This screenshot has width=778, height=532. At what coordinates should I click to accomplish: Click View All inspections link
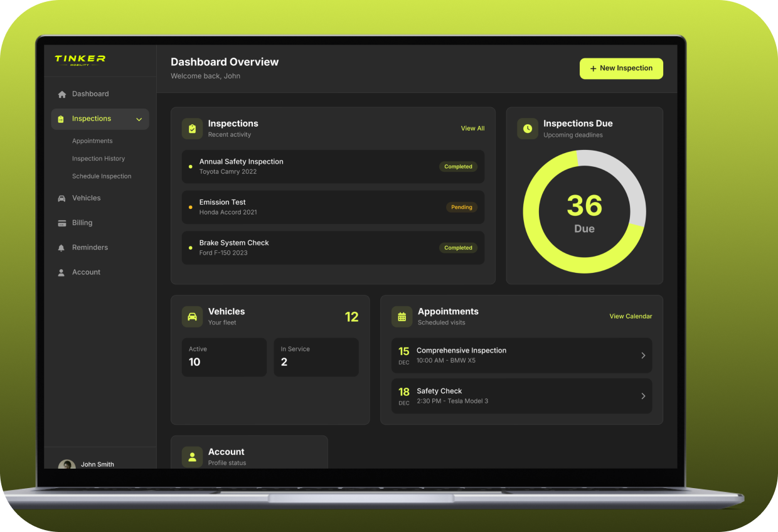click(472, 129)
